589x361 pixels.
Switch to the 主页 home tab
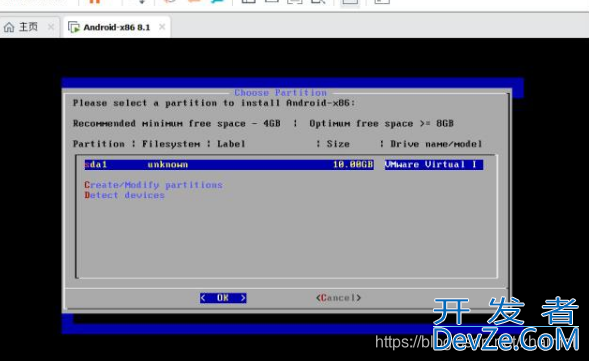click(x=29, y=27)
